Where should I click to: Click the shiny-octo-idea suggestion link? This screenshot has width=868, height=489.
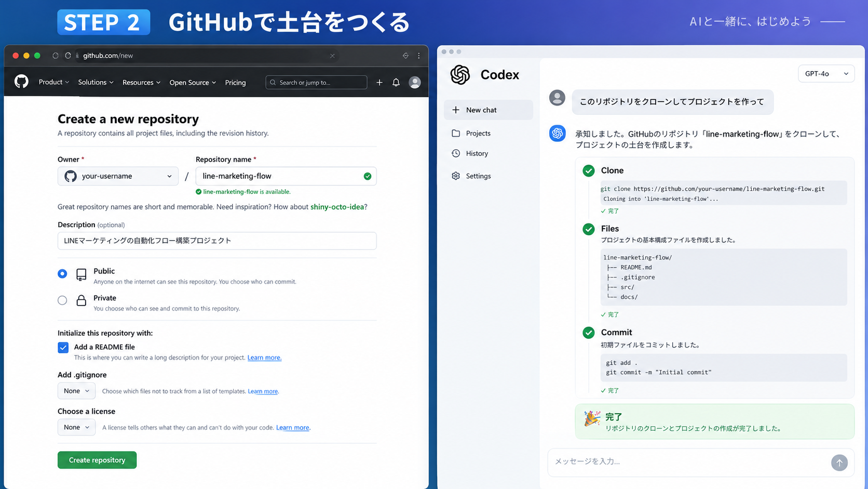(337, 207)
